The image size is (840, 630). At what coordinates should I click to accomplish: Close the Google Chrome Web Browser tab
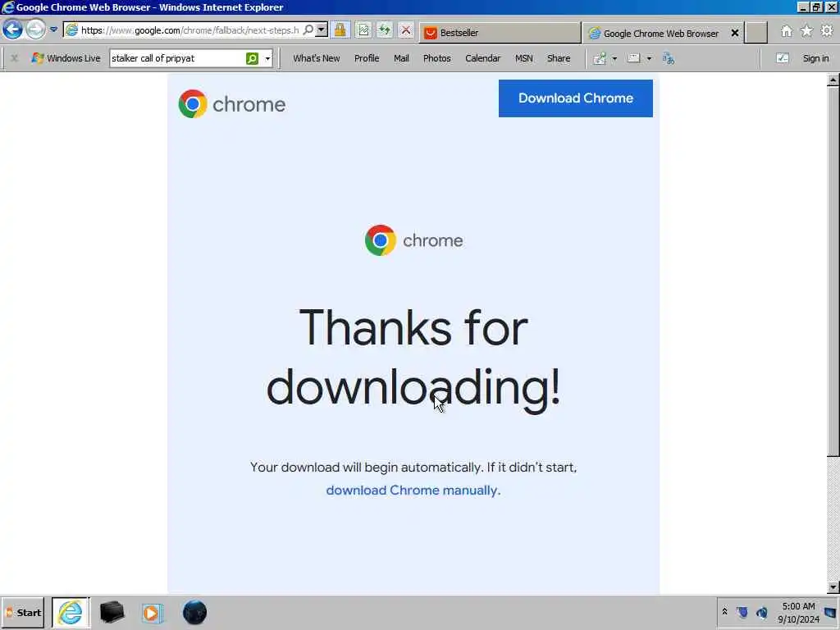pos(735,33)
